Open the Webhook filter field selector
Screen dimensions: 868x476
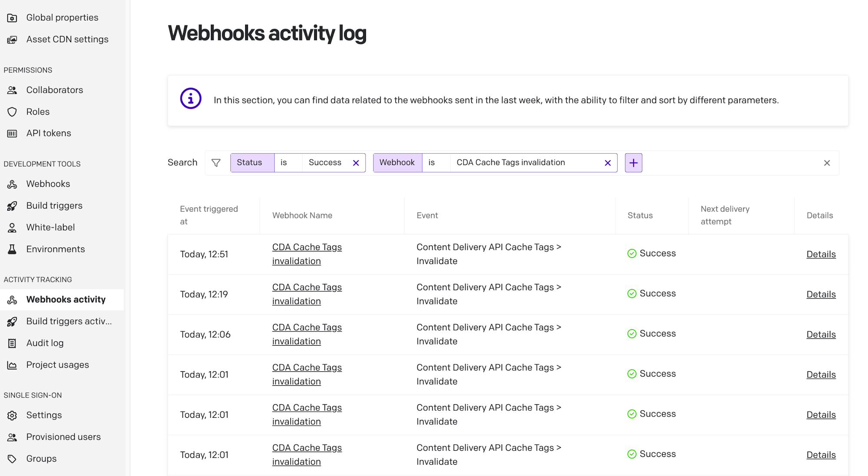[398, 163]
